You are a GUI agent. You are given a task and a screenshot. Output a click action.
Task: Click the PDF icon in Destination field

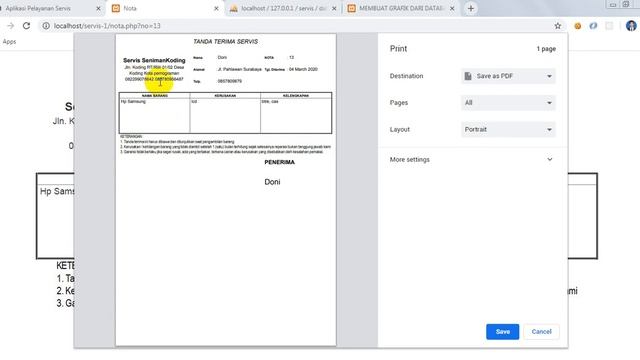click(x=468, y=76)
